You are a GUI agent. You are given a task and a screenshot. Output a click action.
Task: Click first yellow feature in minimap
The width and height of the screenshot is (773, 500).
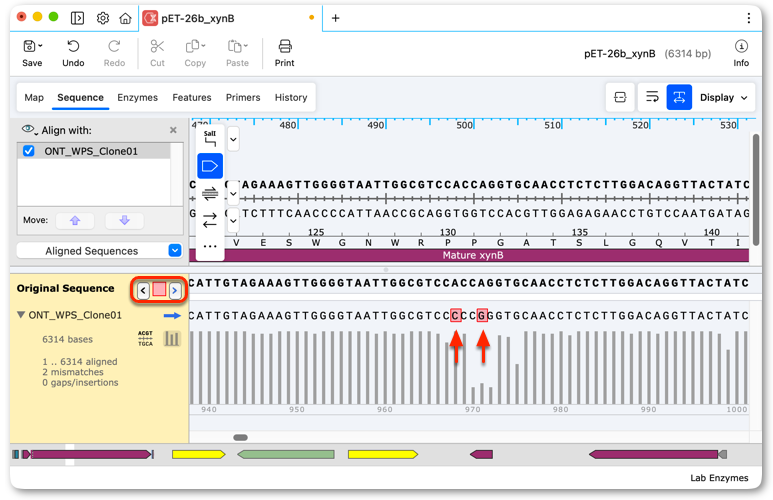pos(199,454)
